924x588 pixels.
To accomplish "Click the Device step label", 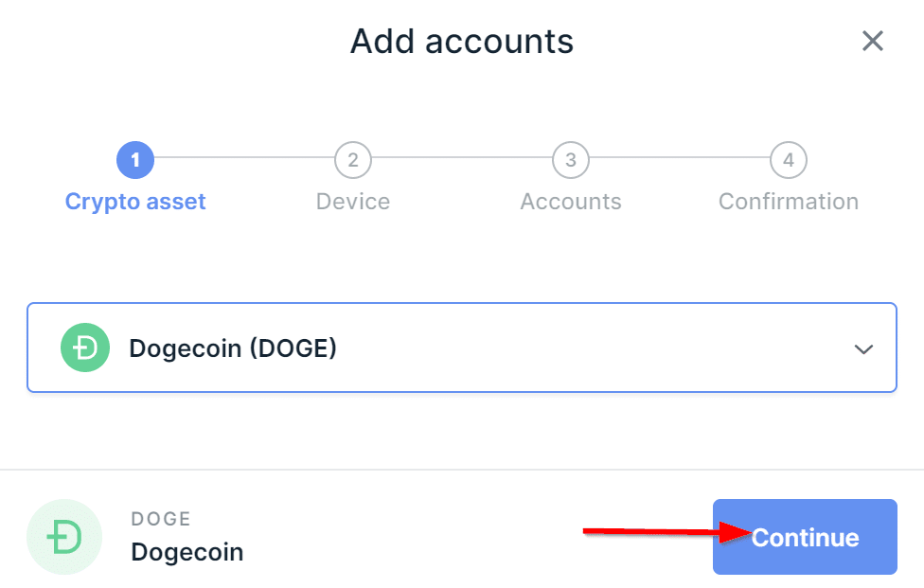I will [352, 202].
